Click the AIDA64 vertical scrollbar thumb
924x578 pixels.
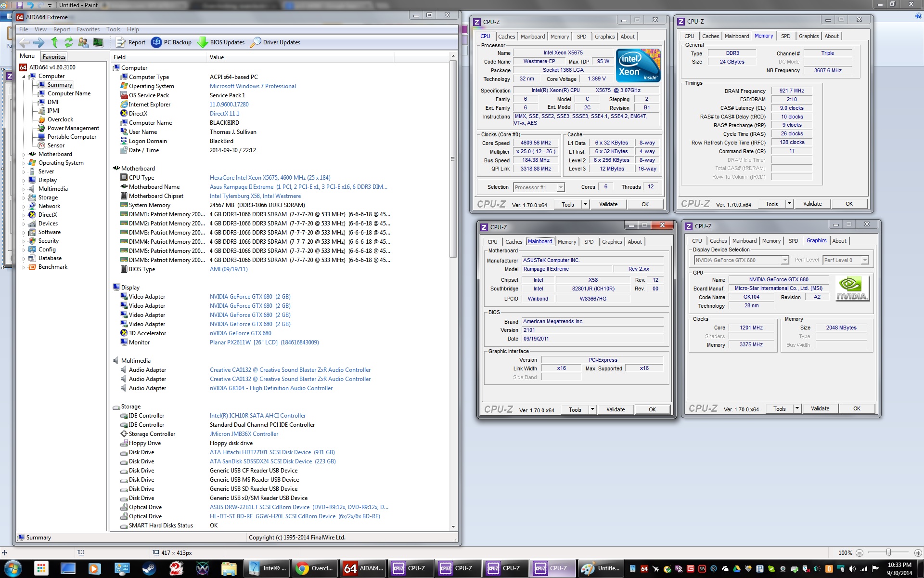click(453, 159)
